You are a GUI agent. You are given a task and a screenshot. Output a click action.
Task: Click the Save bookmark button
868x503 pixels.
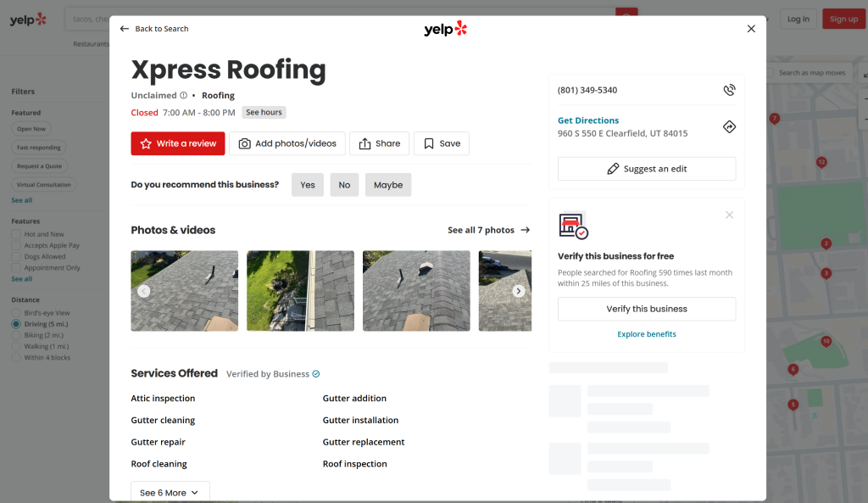(x=442, y=143)
